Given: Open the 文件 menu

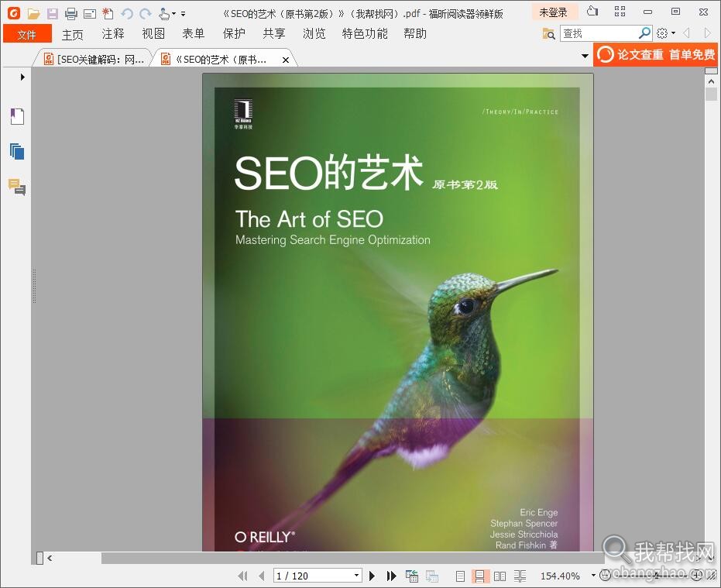Looking at the screenshot, I should point(26,34).
